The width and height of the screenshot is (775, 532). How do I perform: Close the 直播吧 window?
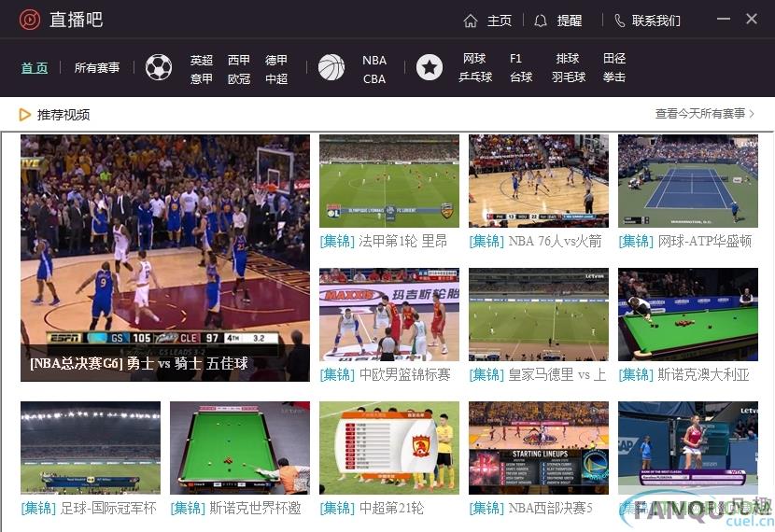pos(752,19)
